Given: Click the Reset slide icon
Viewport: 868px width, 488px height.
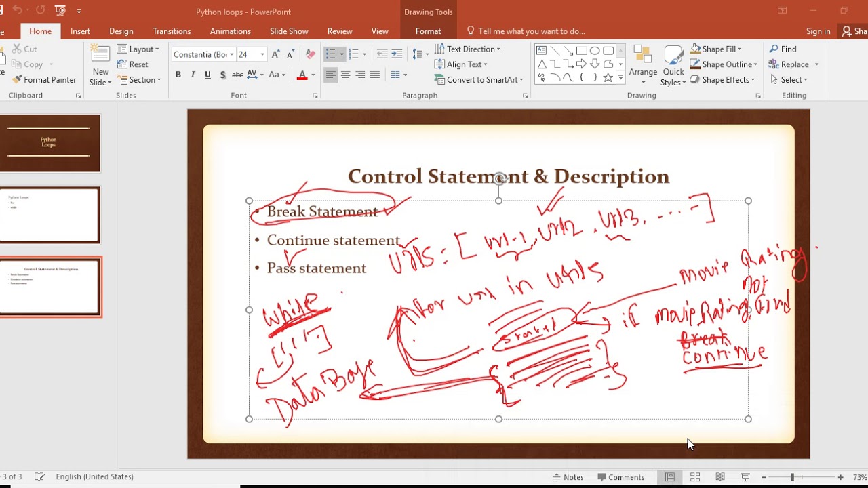Looking at the screenshot, I should [x=133, y=64].
